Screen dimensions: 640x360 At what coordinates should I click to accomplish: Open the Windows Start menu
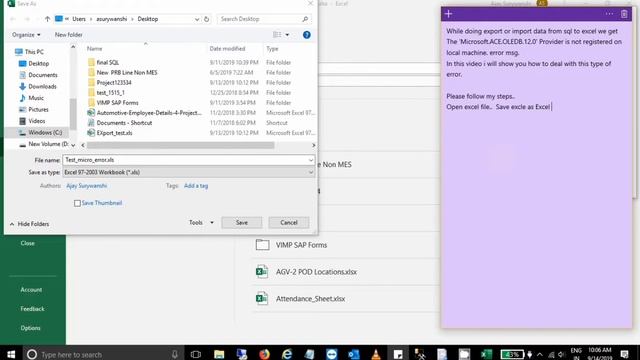click(11, 354)
